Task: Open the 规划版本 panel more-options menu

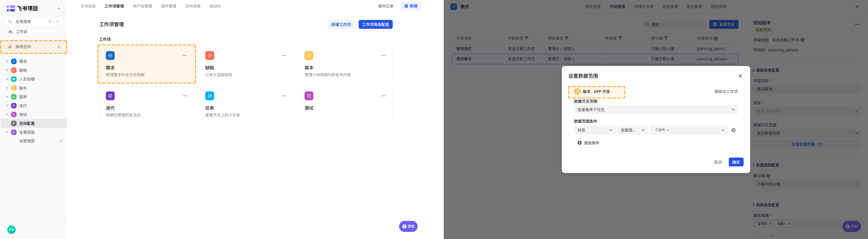Action: click(857, 24)
